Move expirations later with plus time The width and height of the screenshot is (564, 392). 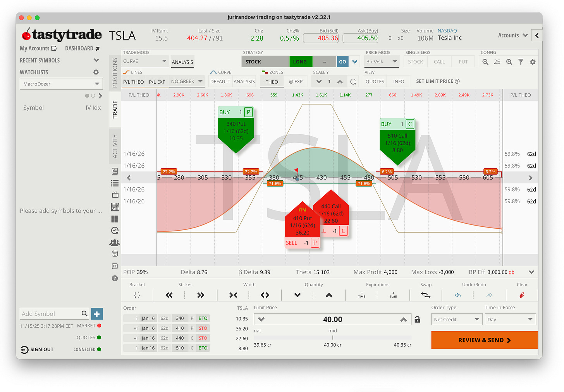coord(393,295)
